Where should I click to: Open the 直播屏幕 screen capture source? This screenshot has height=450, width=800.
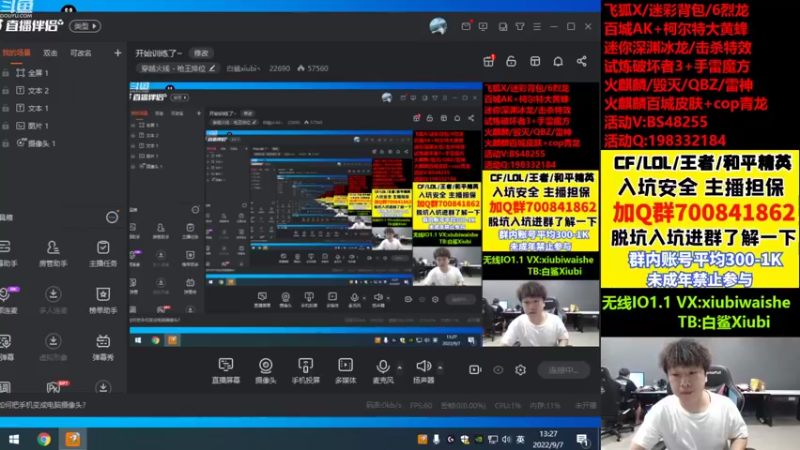[226, 371]
